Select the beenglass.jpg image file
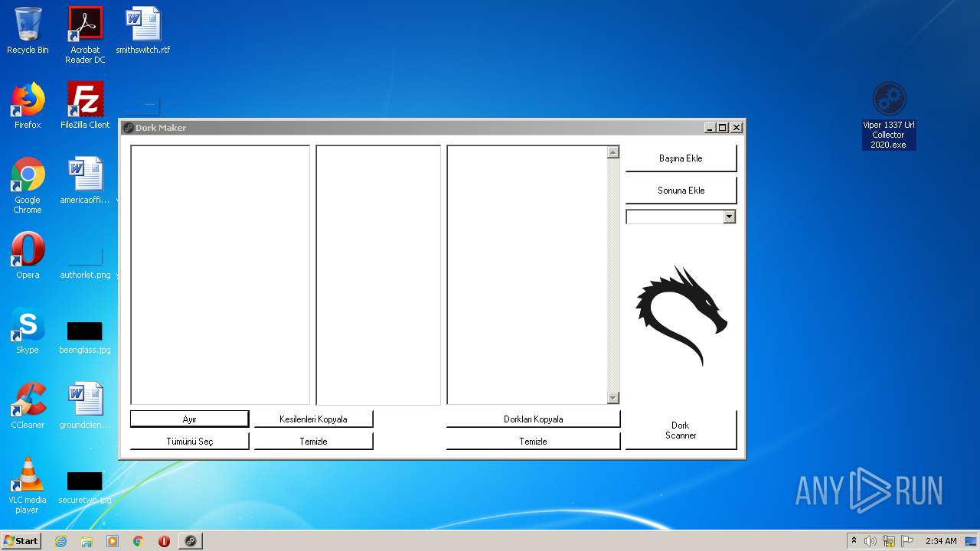 coord(85,337)
